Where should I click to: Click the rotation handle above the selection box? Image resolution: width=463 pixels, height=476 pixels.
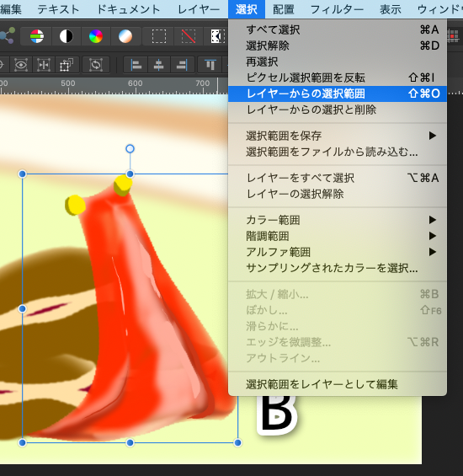click(x=130, y=149)
